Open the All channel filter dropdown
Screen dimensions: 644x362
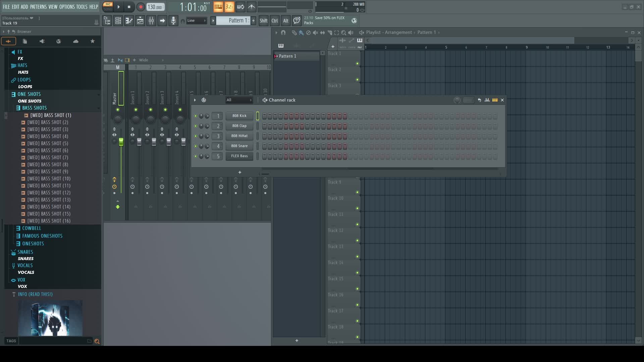(239, 100)
